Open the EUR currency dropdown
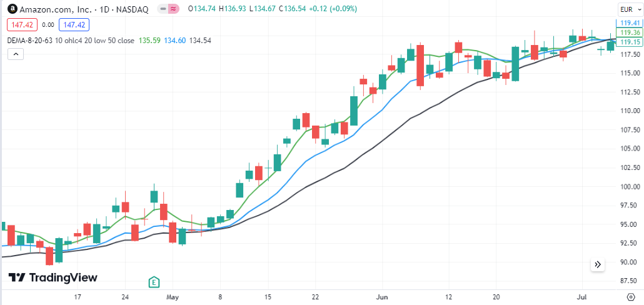This screenshot has width=644, height=305. point(628,9)
